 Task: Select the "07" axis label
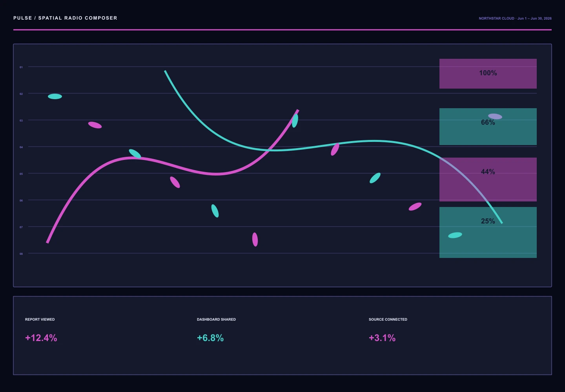[x=21, y=227]
